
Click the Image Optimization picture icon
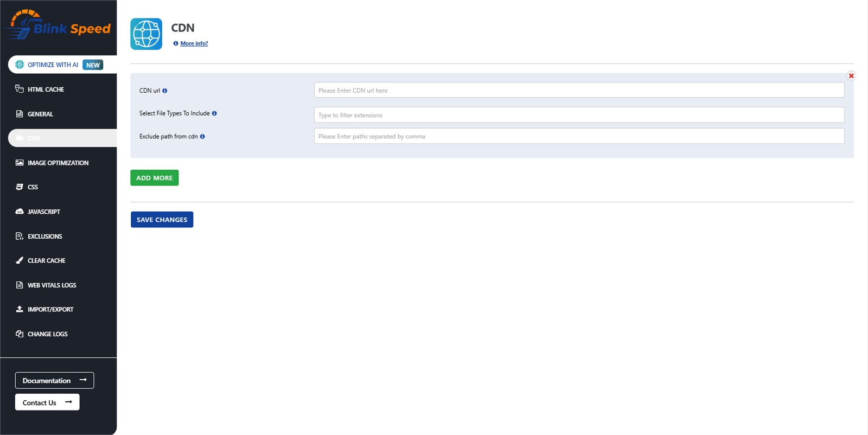(20, 163)
